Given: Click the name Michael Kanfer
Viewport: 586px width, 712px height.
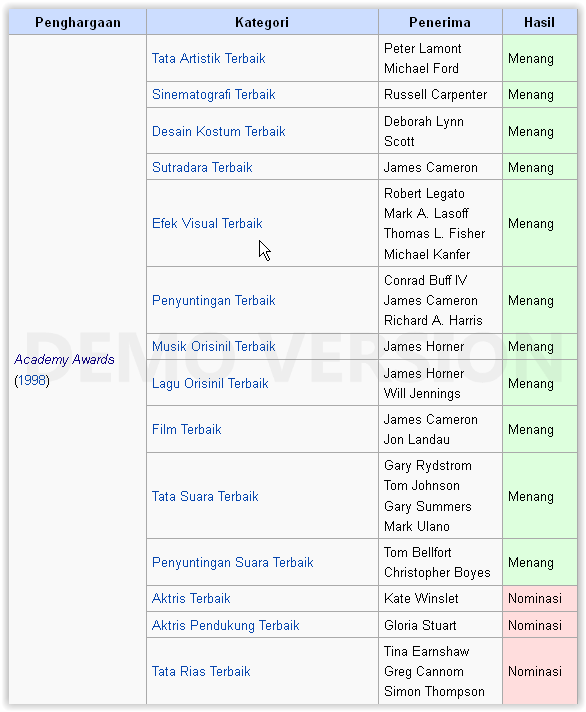Looking at the screenshot, I should (427, 254).
